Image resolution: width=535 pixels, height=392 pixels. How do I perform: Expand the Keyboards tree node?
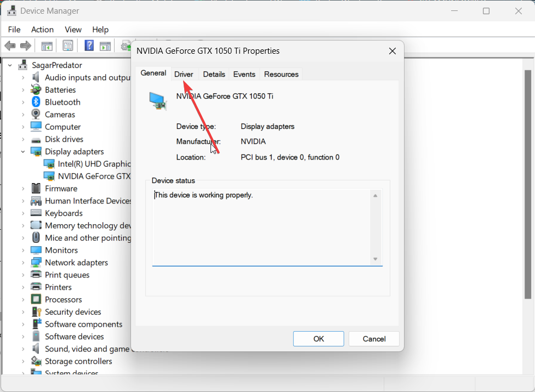23,213
